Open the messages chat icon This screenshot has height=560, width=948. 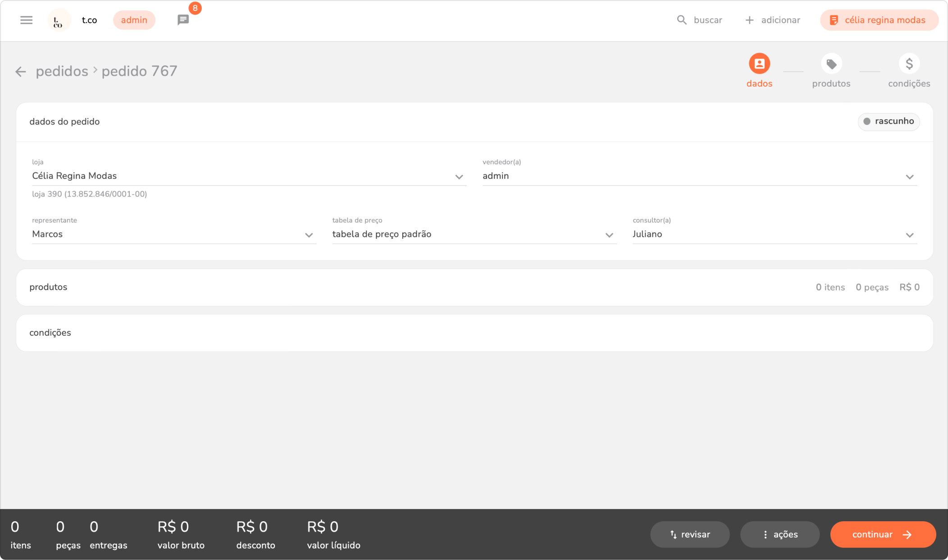point(183,20)
